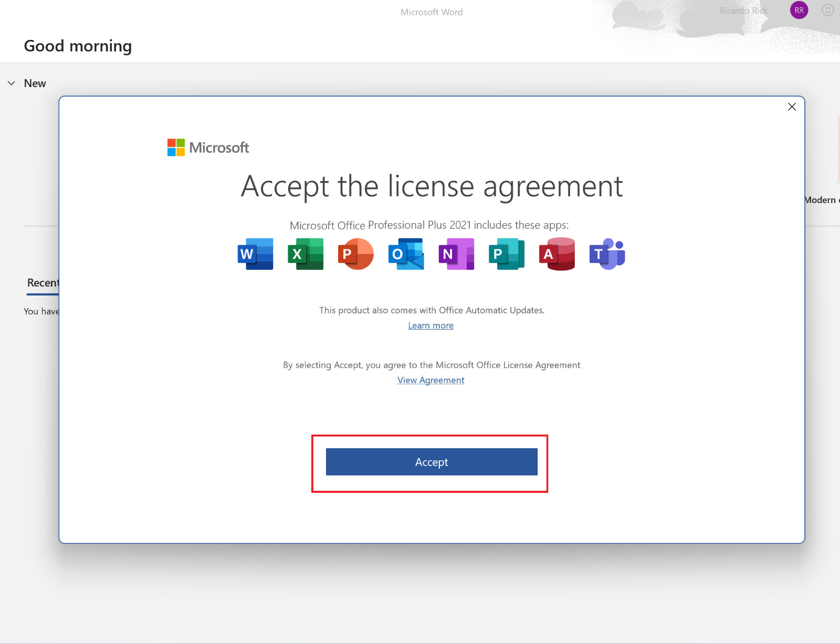Collapse the New section chevron
The height and width of the screenshot is (644, 840).
tap(12, 83)
